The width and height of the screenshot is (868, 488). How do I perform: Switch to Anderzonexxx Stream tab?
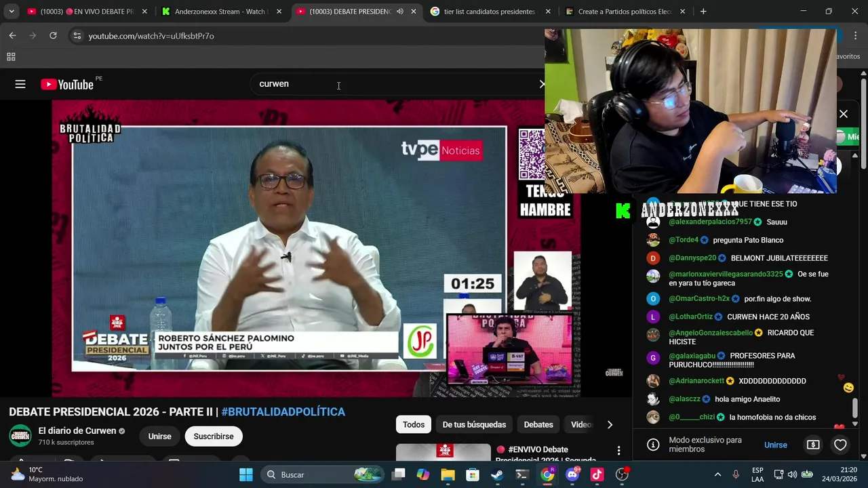220,12
